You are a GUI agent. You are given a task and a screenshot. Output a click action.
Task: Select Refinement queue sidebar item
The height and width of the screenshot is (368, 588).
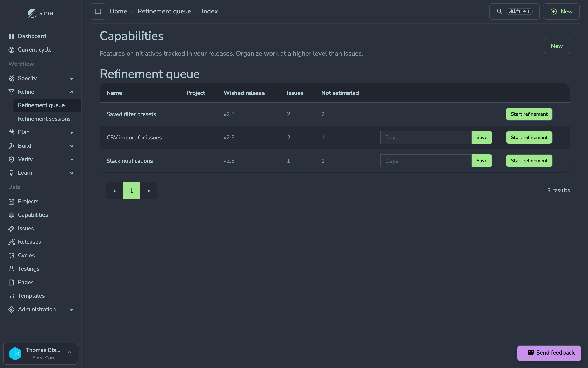click(x=47, y=105)
